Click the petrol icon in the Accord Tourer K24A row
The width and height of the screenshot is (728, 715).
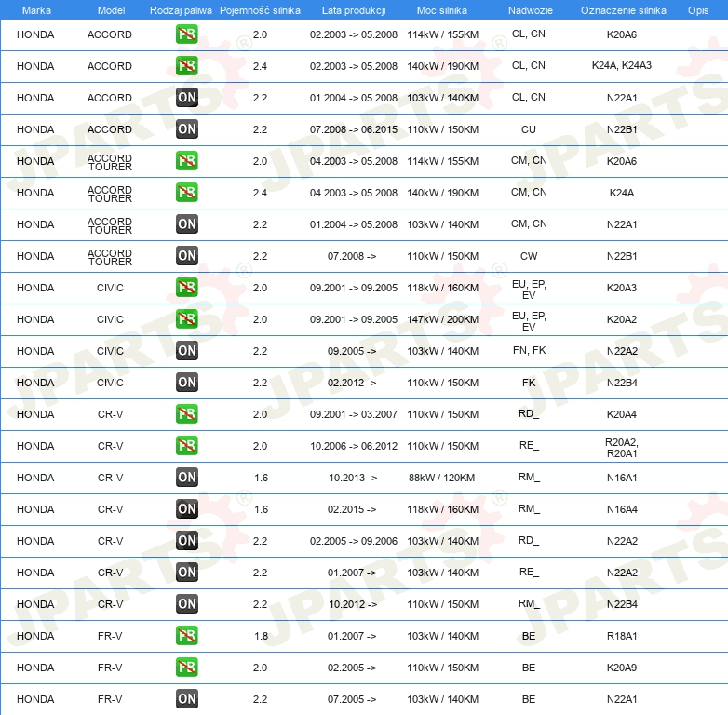186,192
